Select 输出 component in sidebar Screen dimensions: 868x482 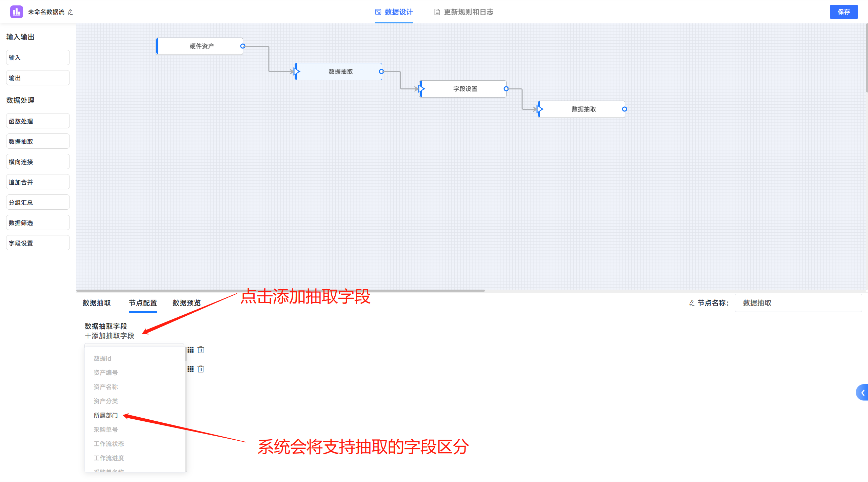[38, 78]
